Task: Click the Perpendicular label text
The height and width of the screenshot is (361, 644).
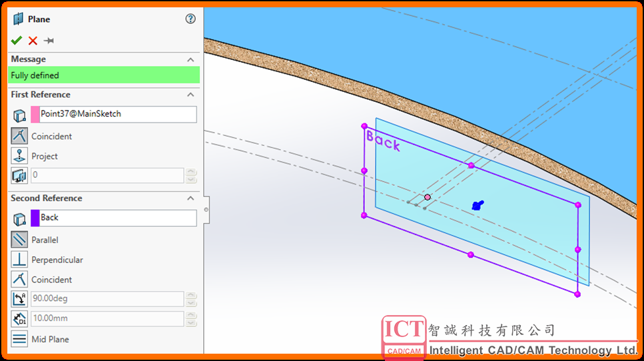Action: [x=57, y=260]
